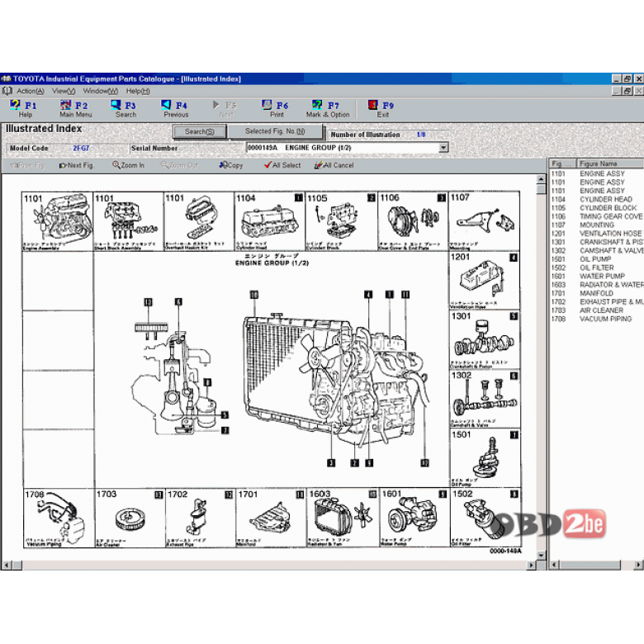Screen dimensions: 644x644
Task: Select the 1708 Vacuum Piping thumbnail
Action: coord(59,518)
